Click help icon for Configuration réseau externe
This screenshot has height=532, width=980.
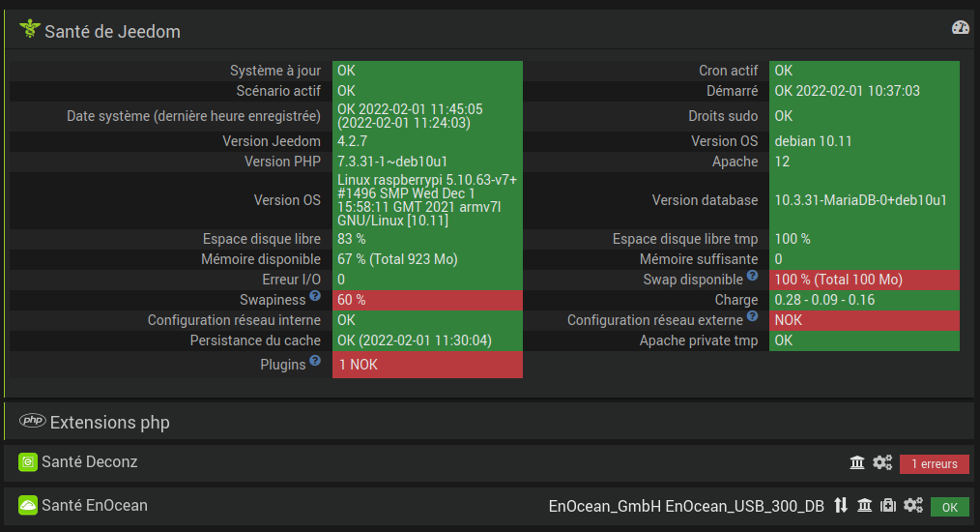point(752,316)
